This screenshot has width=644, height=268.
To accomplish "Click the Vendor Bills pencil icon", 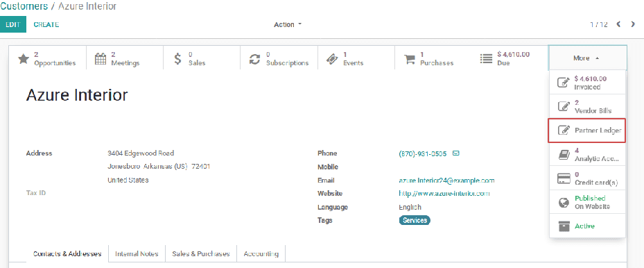I will tap(564, 106).
